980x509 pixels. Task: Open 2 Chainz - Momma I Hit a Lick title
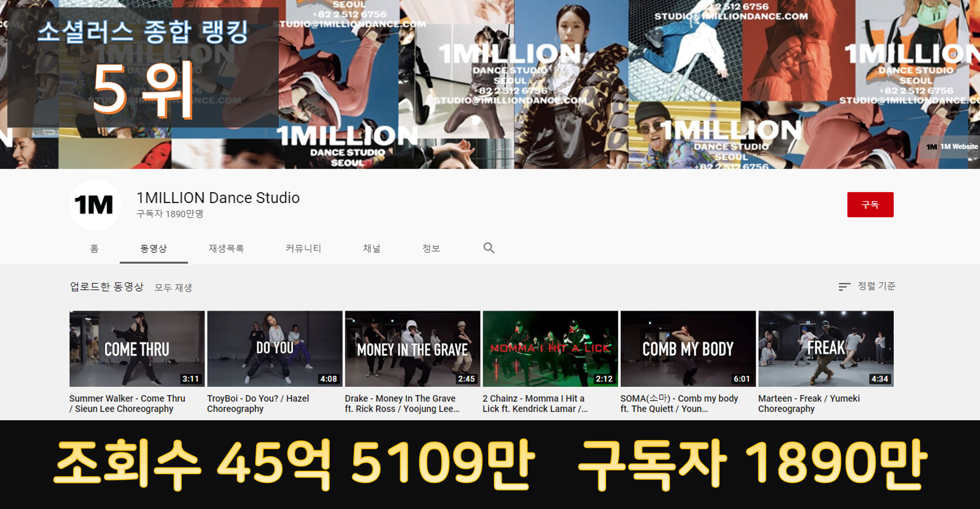(535, 404)
